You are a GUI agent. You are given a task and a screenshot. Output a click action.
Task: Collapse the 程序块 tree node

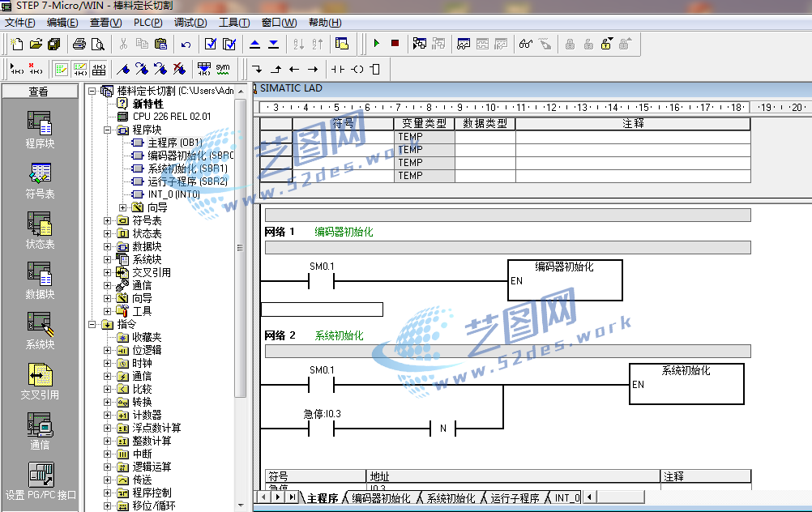107,130
